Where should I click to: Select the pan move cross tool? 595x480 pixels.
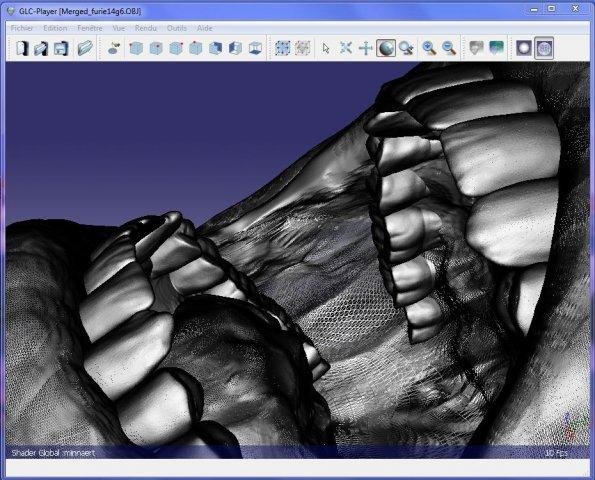pos(365,49)
